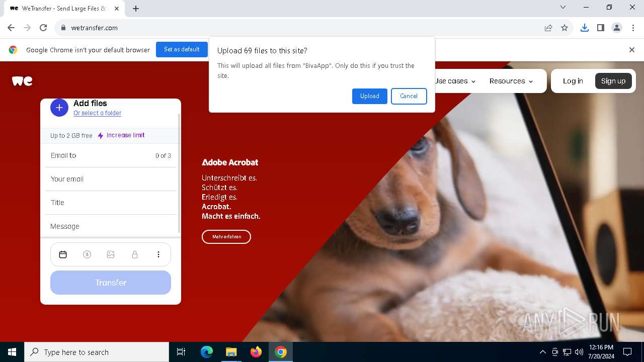Click the Transfer button

click(111, 283)
